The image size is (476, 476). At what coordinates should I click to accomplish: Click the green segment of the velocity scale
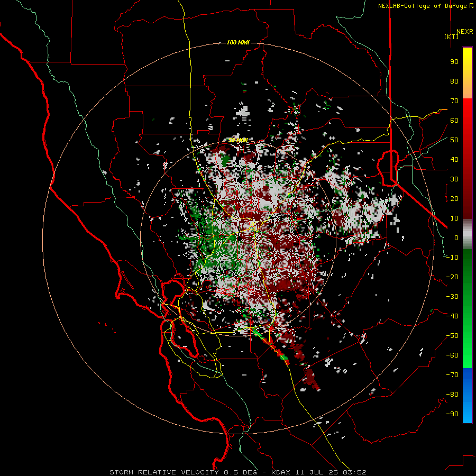point(467,308)
